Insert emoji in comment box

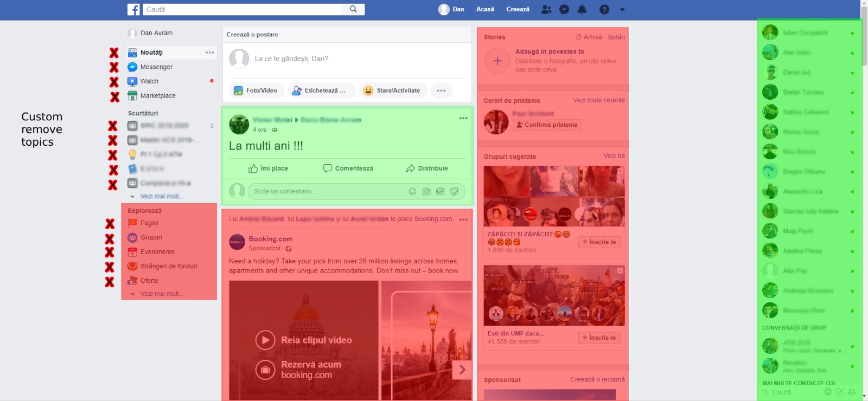[412, 191]
